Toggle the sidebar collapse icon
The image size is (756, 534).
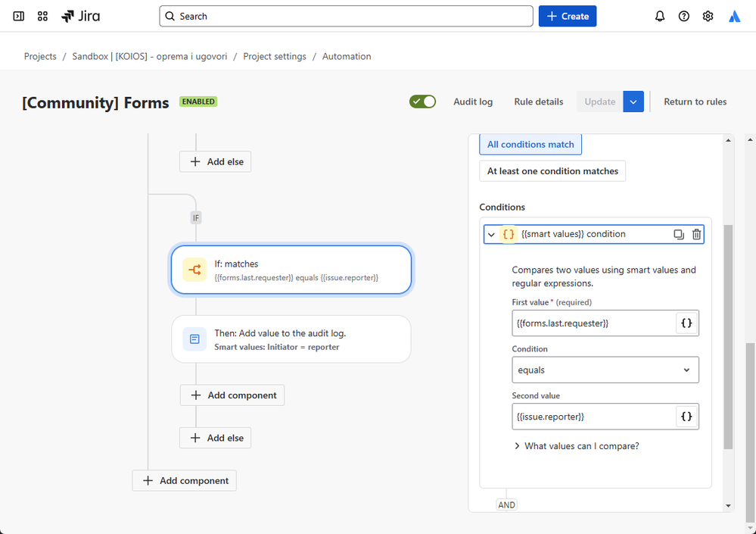click(x=18, y=17)
